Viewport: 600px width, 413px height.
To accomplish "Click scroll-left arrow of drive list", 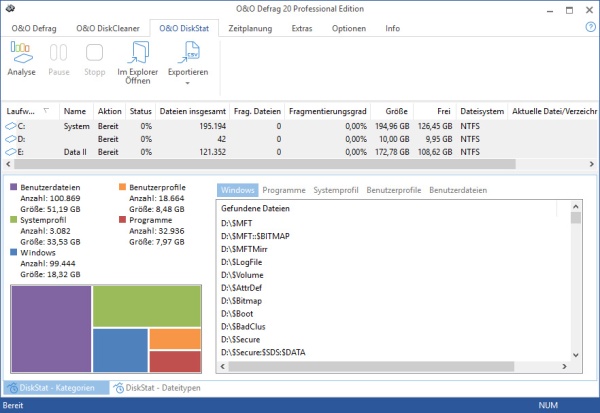I will [8, 164].
